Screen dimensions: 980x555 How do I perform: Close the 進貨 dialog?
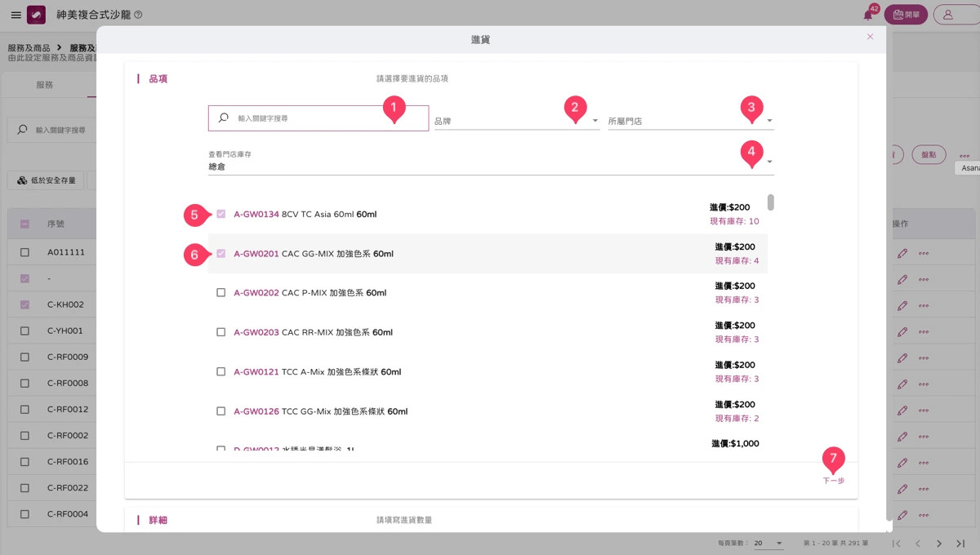pos(870,37)
